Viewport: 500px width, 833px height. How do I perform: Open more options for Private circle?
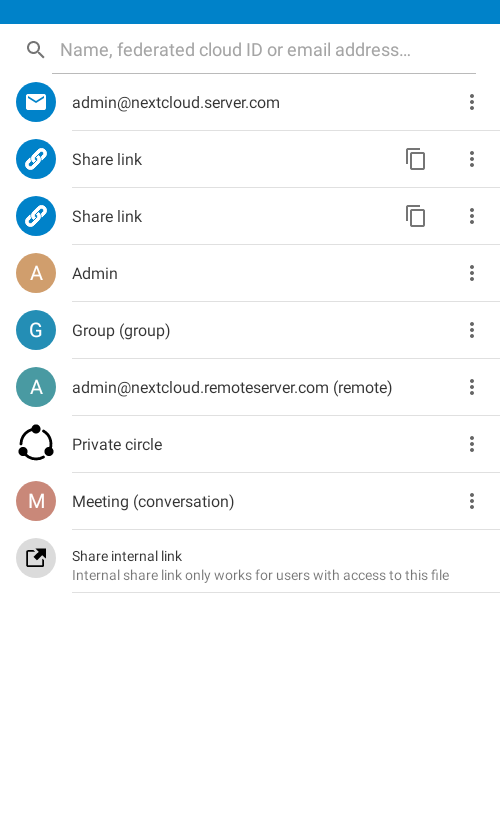472,444
